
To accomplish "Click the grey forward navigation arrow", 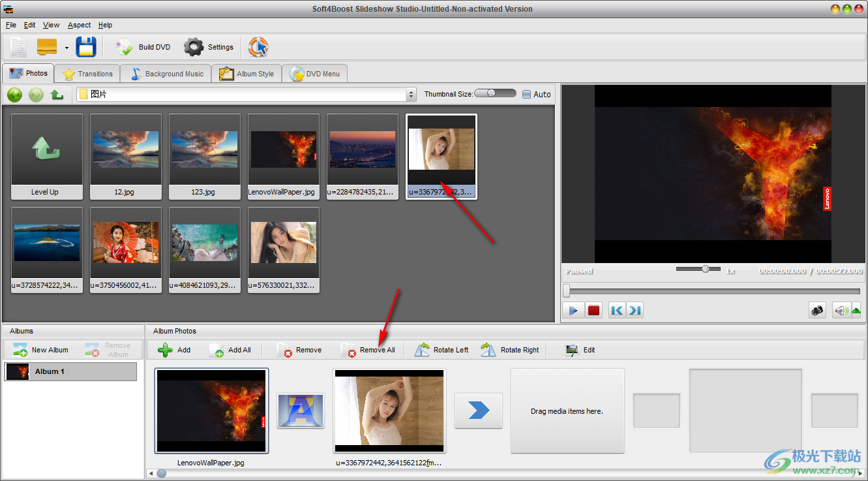I will pos(36,95).
